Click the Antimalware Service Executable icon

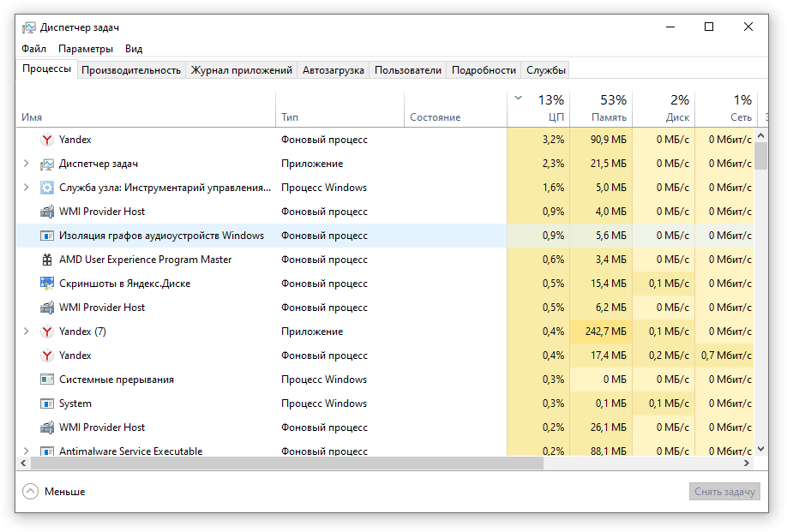pyautogui.click(x=47, y=451)
